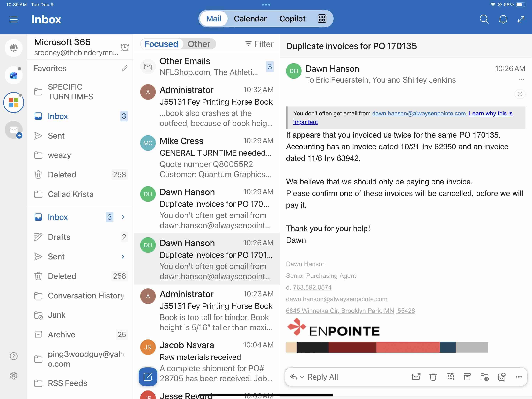Archive email using the archive box icon

tap(467, 377)
